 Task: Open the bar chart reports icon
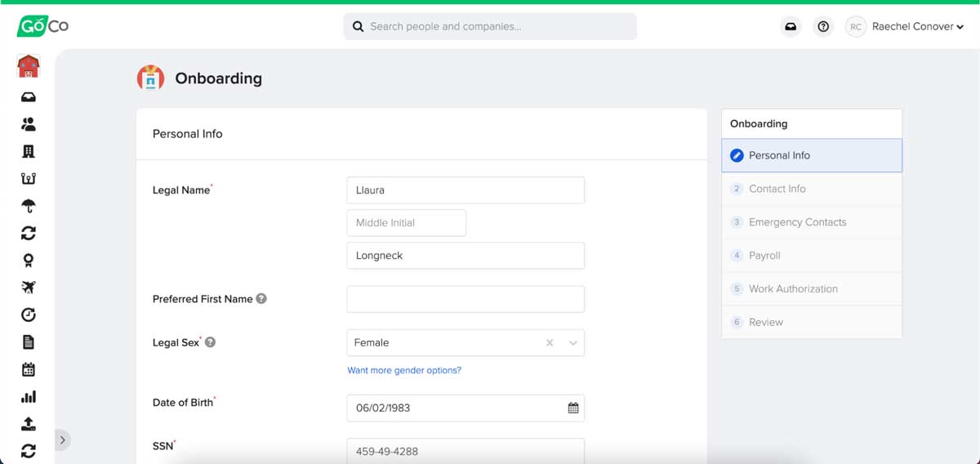pos(29,397)
